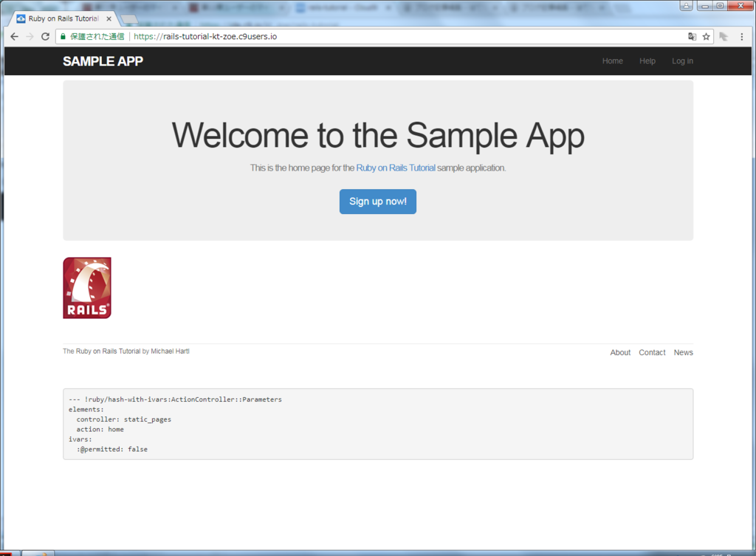Open Chrome's three-dot menu
Viewport: 756px width, 556px height.
742,37
